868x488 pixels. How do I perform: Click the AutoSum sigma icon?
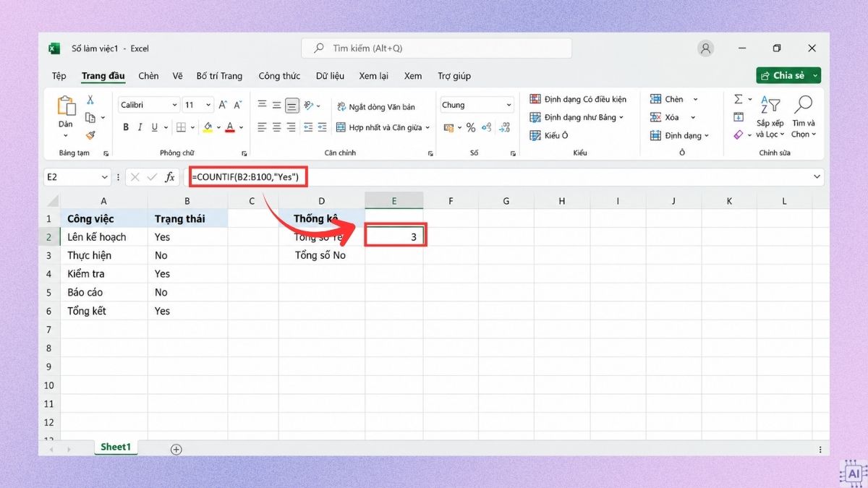739,100
